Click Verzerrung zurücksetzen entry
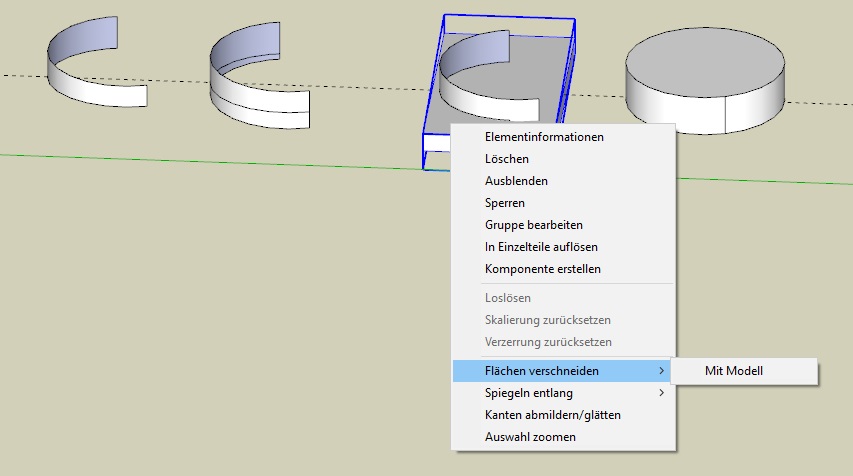853x476 pixels. tap(548, 342)
